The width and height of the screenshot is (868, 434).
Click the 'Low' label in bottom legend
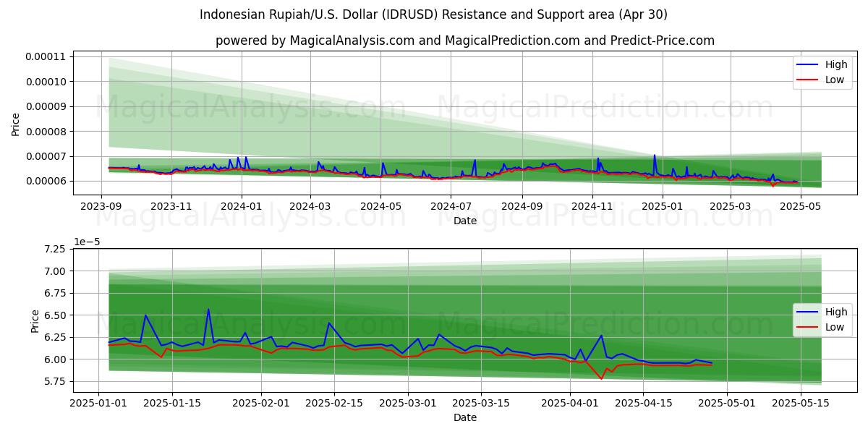835,328
